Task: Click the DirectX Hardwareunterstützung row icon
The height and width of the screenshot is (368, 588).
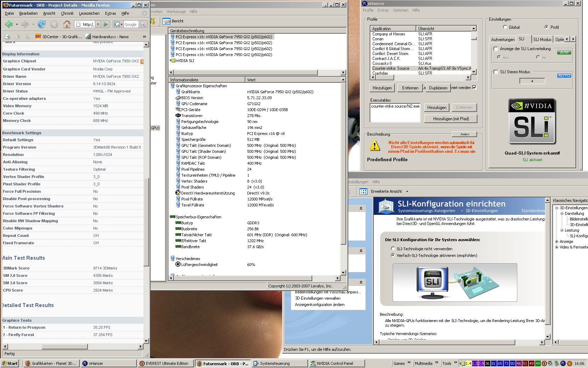Action: point(178,193)
